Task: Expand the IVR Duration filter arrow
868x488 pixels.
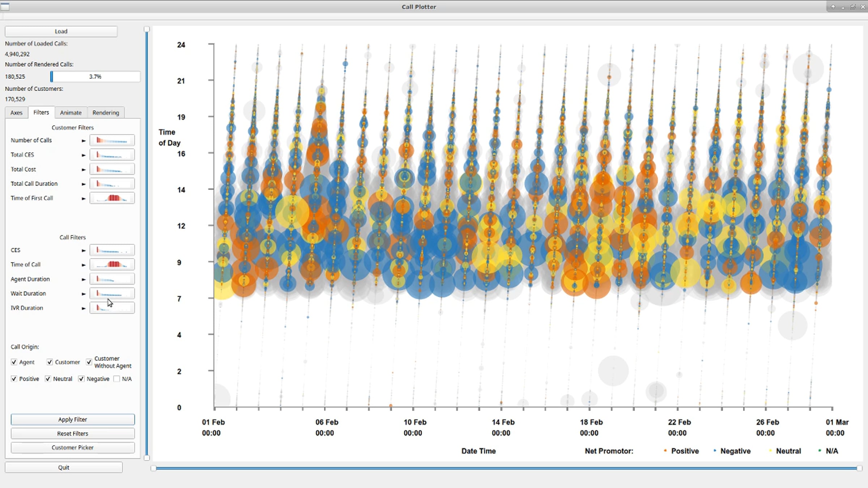Action: pyautogui.click(x=84, y=308)
